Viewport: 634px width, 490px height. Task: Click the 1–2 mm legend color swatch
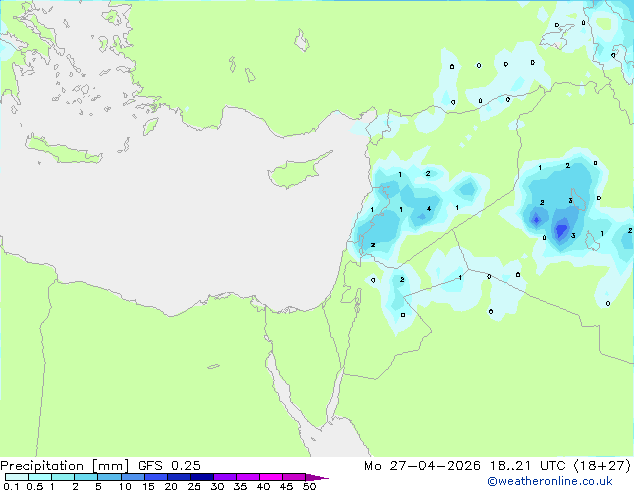pyautogui.click(x=63, y=477)
